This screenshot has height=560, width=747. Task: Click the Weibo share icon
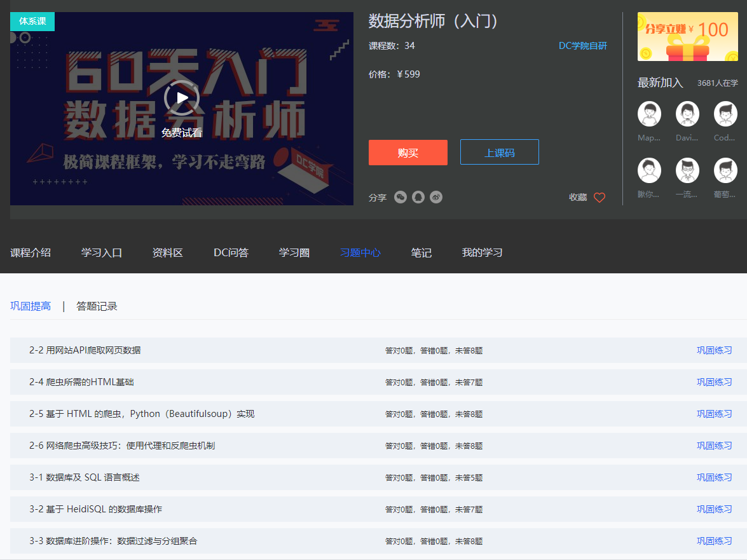[x=435, y=197]
